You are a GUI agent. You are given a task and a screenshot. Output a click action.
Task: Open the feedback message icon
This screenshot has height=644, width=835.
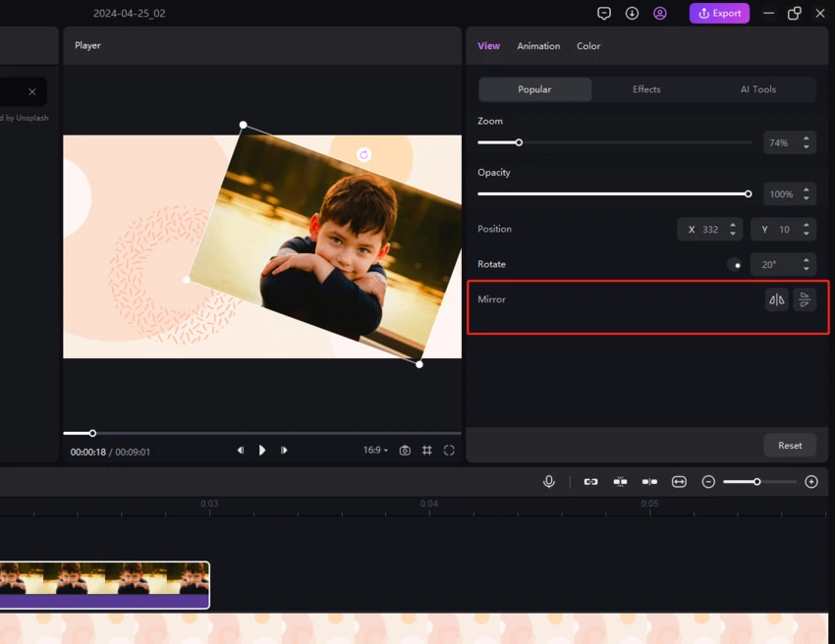(x=604, y=14)
